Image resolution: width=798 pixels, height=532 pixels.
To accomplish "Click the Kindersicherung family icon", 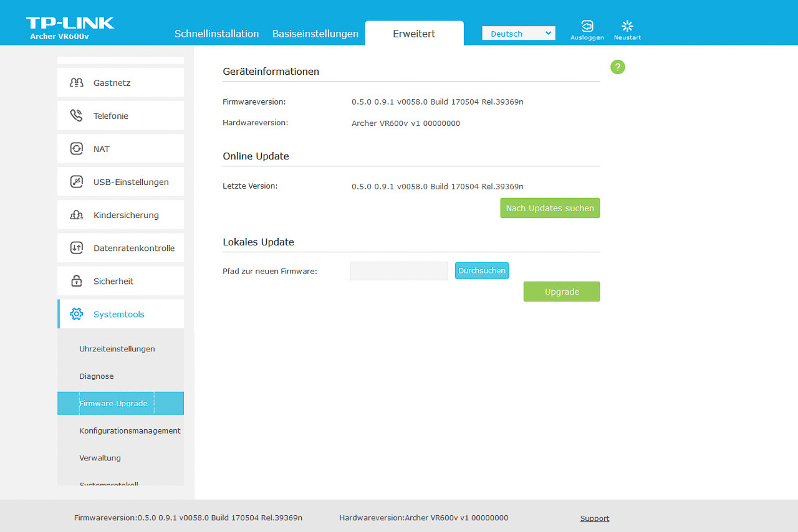I will tap(76, 215).
